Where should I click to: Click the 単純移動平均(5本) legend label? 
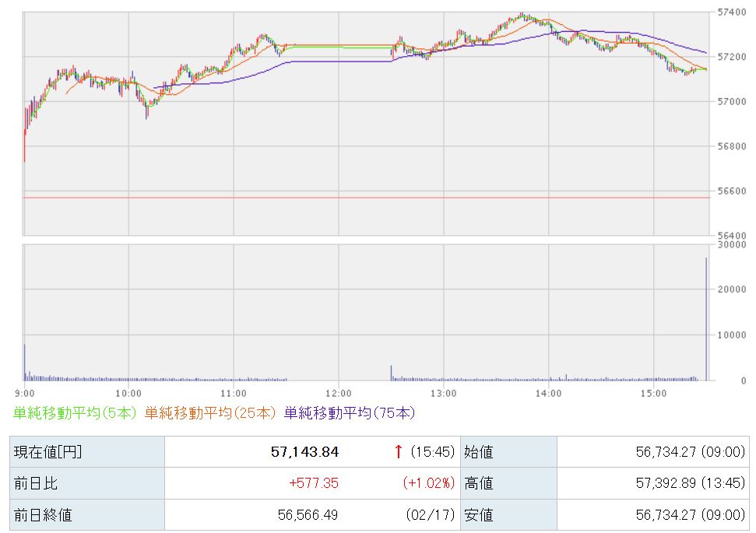pyautogui.click(x=76, y=412)
